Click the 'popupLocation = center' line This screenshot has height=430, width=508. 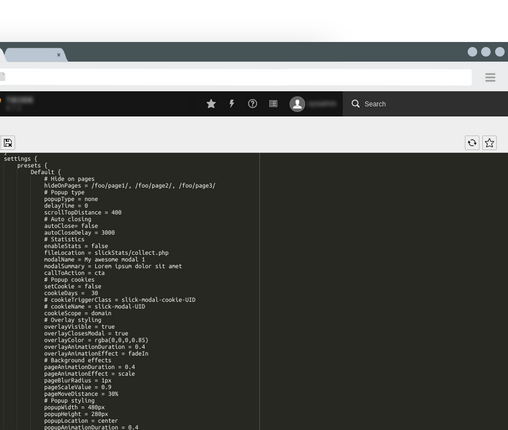[x=81, y=421]
